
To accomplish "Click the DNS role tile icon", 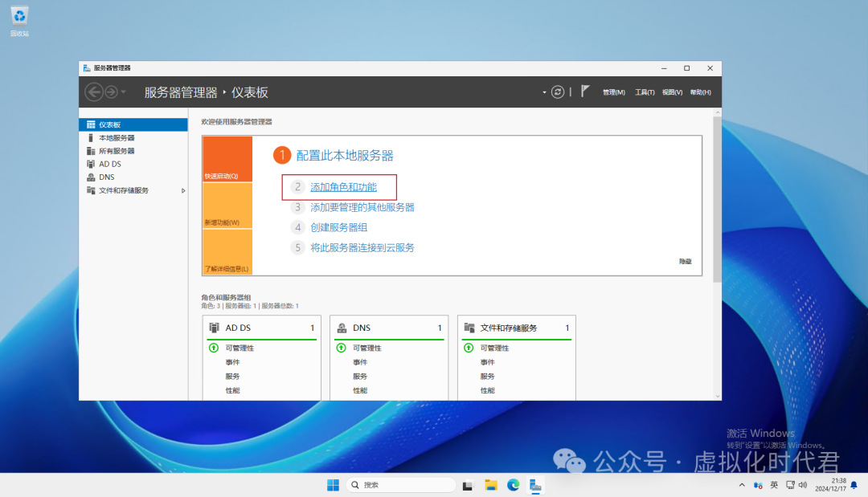I will [342, 328].
